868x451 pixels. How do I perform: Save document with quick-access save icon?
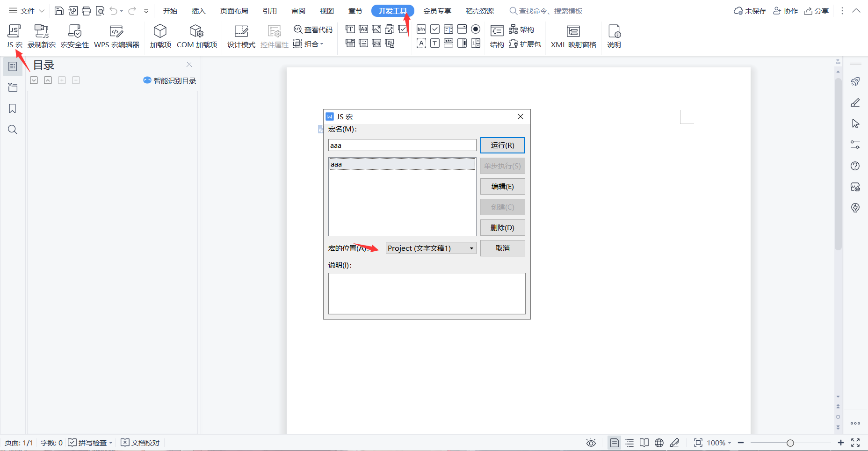click(59, 11)
